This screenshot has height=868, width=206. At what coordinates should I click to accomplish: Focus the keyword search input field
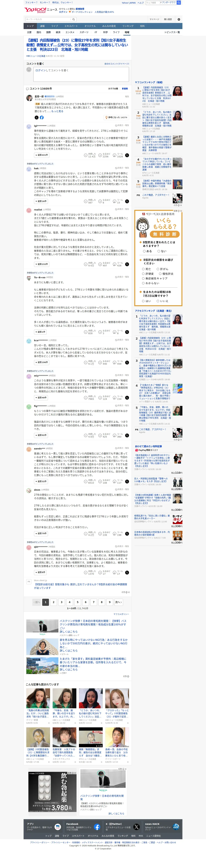[48, 19]
